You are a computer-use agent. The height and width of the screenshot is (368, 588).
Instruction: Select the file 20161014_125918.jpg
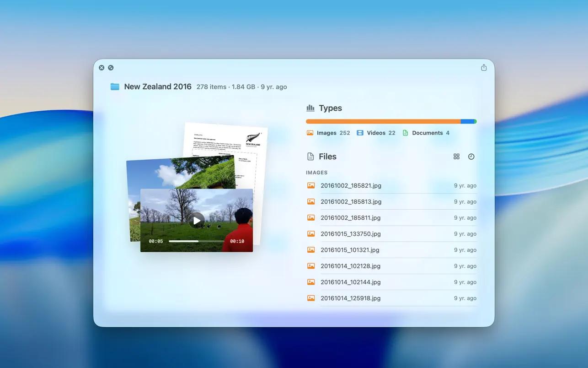coord(391,298)
